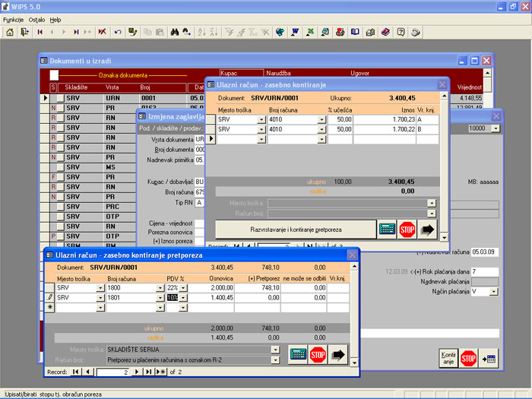Click Razvrstavanje i kontiranje pretporeza button
532x399 pixels.
click(x=296, y=230)
